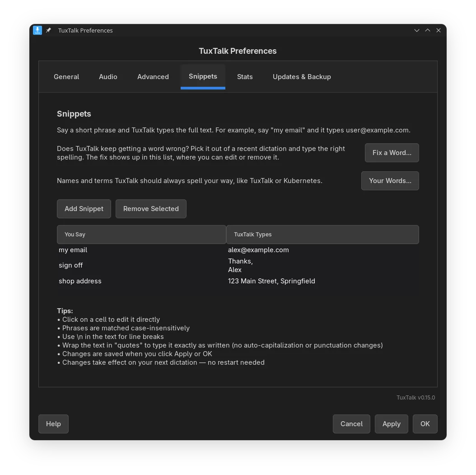
Task: Click the TuxTalk microphone app icon
Action: click(37, 30)
